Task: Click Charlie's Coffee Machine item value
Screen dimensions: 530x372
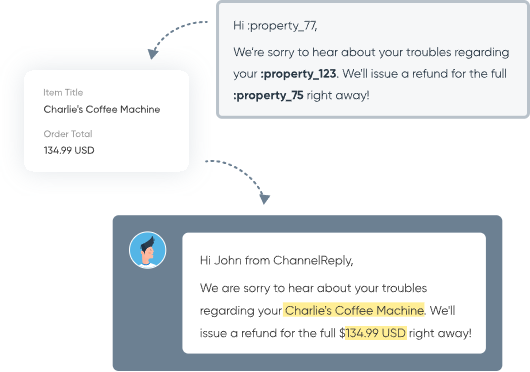Action: click(x=102, y=109)
